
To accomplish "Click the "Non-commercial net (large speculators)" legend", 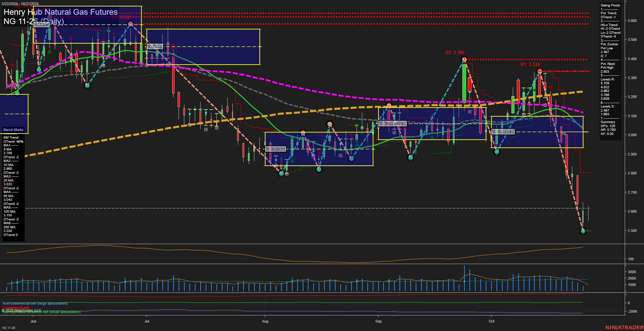I will [x=35, y=303].
